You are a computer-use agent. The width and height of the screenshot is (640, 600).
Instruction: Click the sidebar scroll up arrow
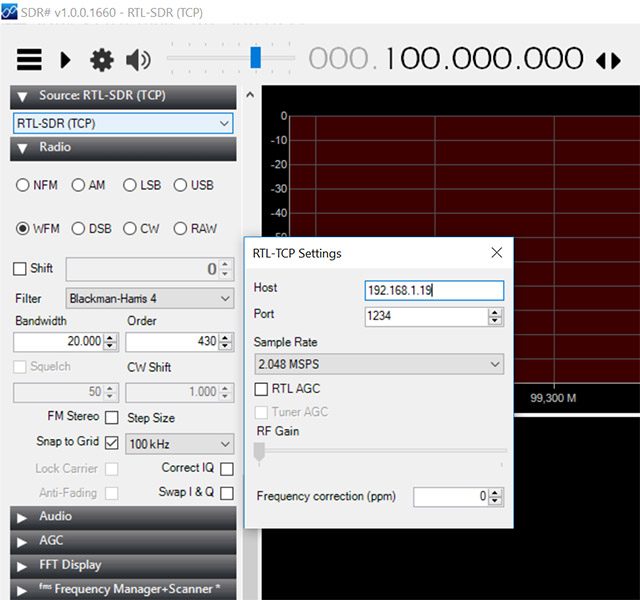(250, 95)
